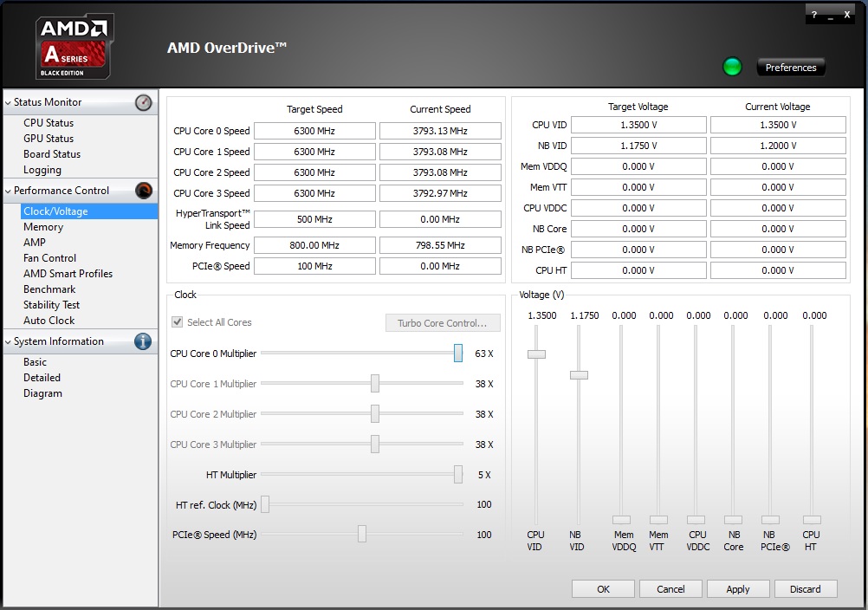Click CPU Core 3 current speed 3792.97 MHz
The height and width of the screenshot is (610, 868).
point(440,193)
